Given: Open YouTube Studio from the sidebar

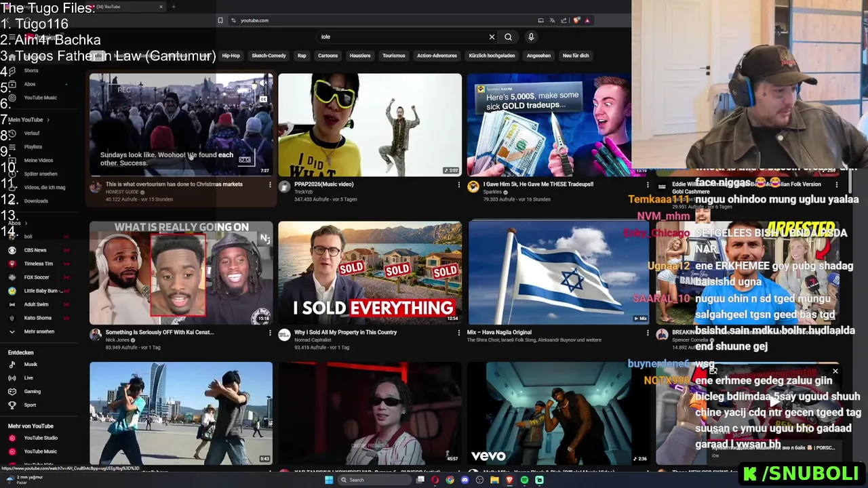Looking at the screenshot, I should (41, 438).
